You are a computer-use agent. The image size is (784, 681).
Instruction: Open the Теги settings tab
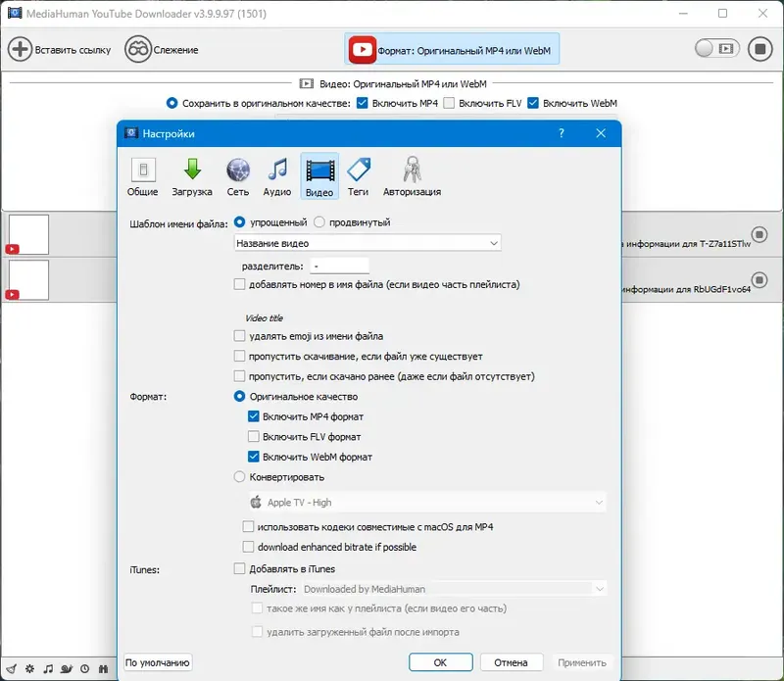point(359,176)
